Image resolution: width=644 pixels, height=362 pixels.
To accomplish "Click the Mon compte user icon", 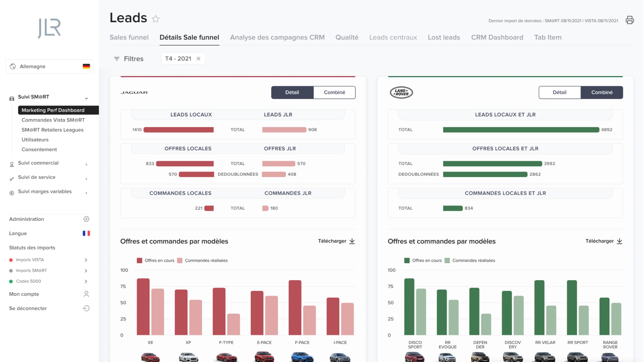I will [86, 294].
